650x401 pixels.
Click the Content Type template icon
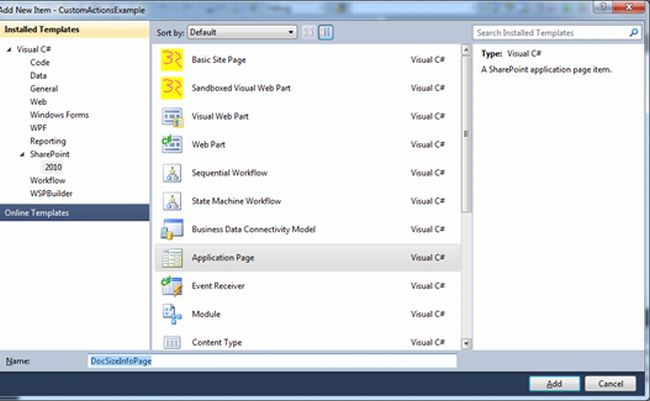172,343
